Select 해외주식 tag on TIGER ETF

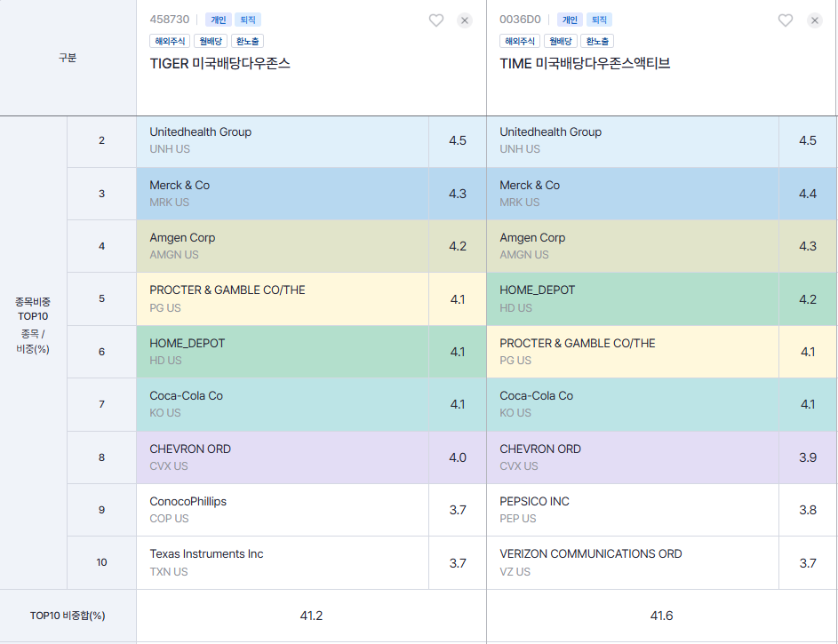pos(170,41)
